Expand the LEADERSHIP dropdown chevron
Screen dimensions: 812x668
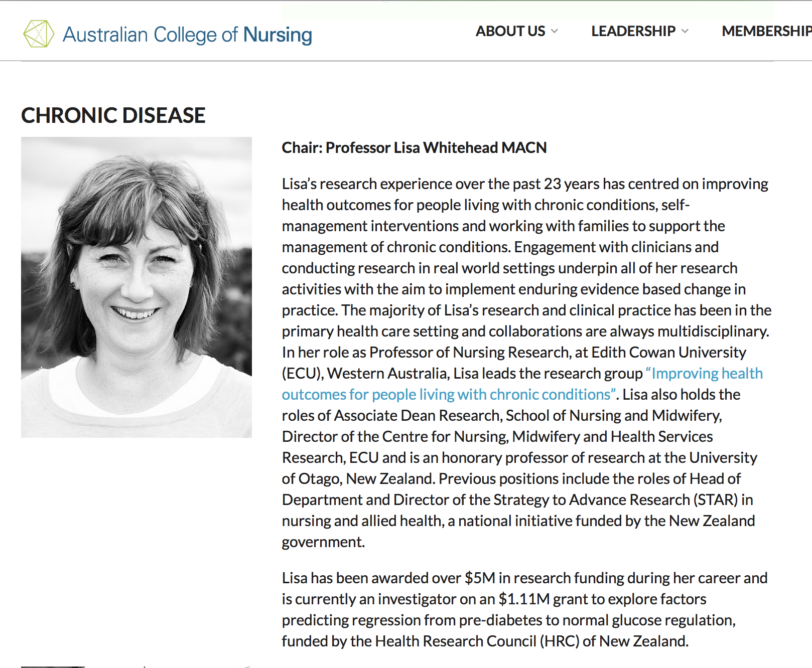[x=685, y=32]
